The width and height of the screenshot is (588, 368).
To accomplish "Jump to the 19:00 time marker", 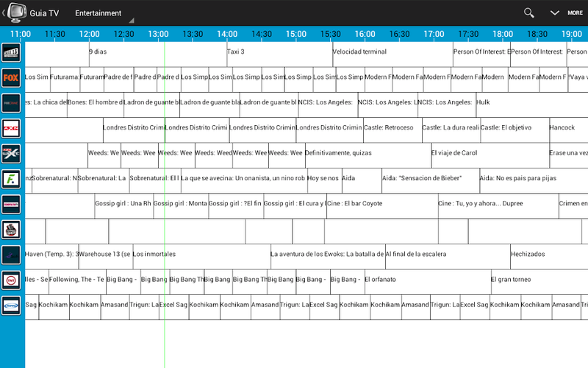I will coord(572,34).
